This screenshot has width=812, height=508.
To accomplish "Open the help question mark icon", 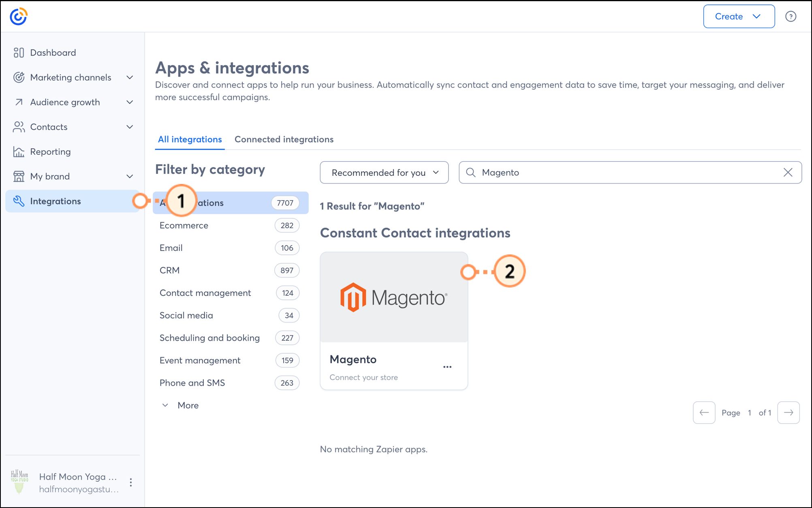I will tap(791, 17).
